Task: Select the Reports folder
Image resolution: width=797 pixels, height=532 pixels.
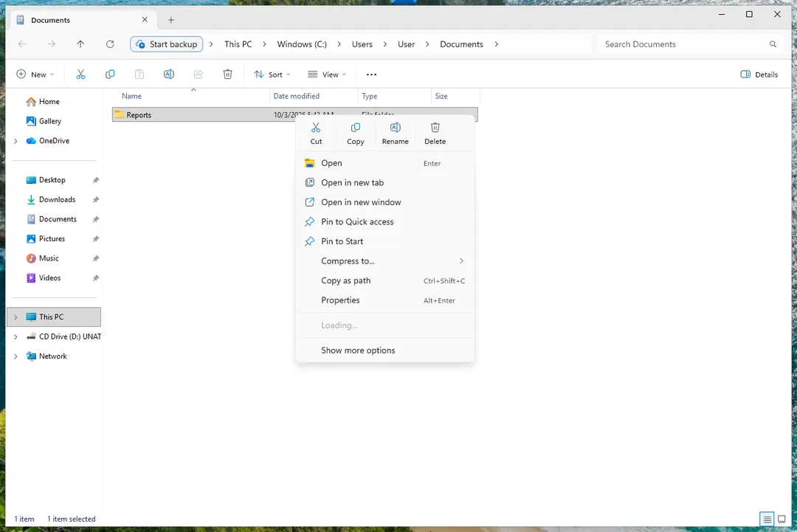Action: 294,115
